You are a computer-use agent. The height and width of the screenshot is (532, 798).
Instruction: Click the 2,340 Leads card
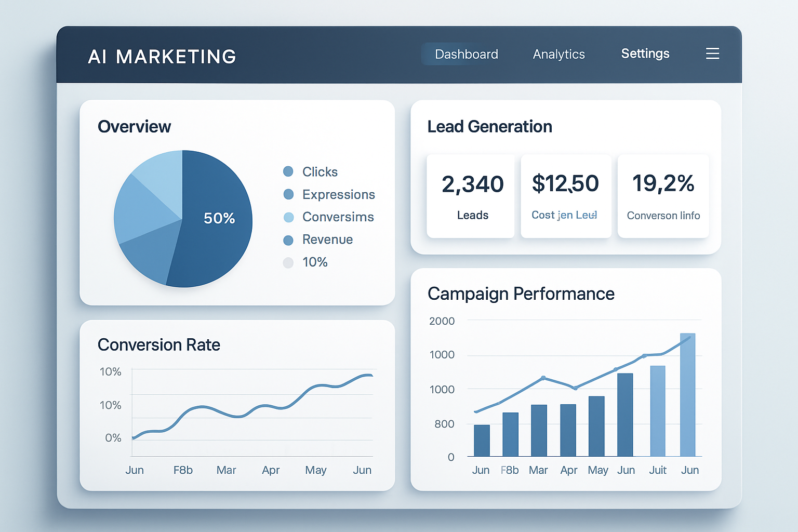[x=470, y=196]
